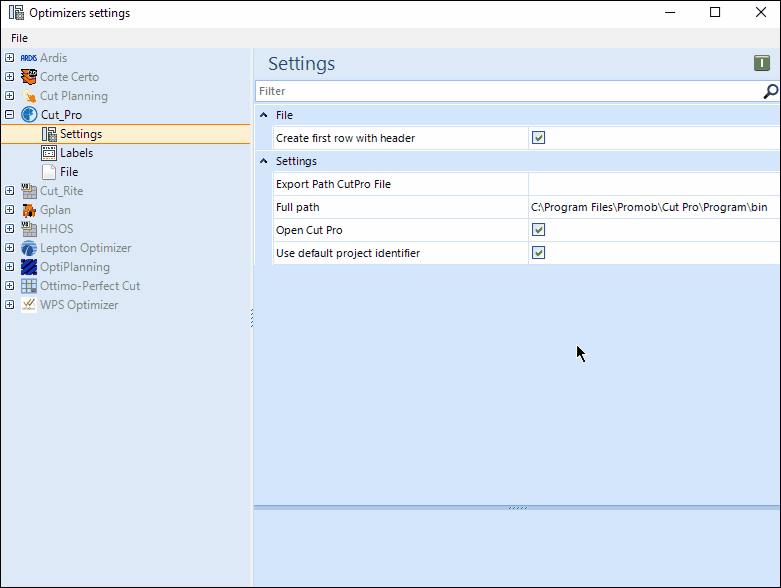
Task: Click 'Create first row with header' label
Action: click(345, 138)
